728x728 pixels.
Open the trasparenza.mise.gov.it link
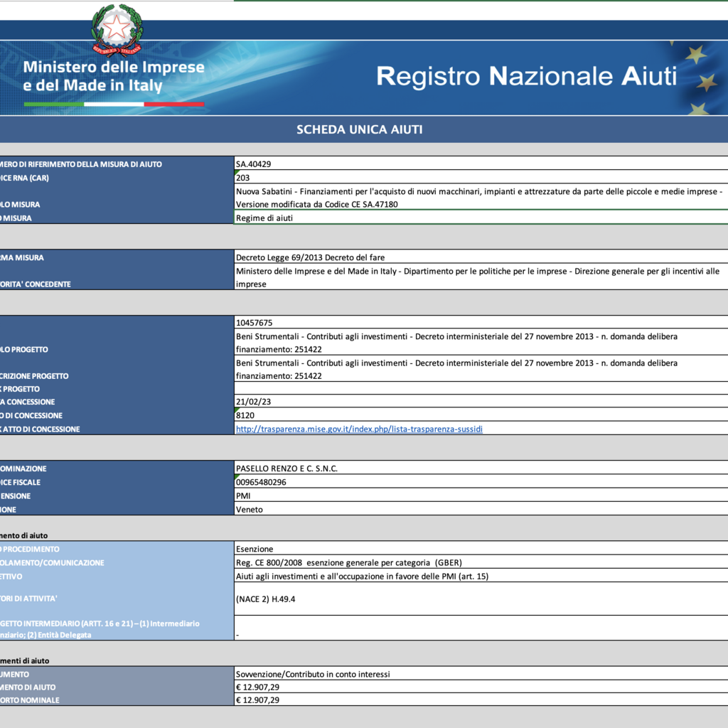coord(359,429)
